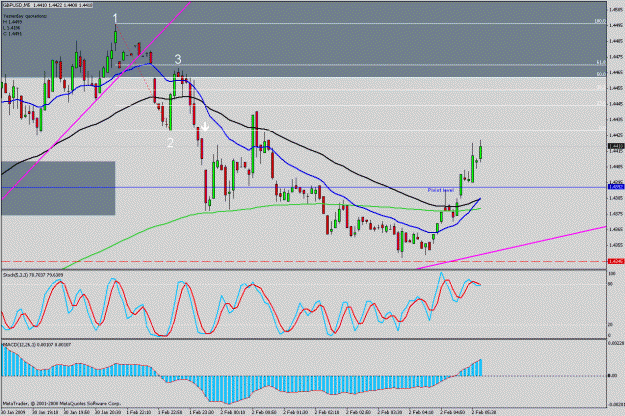The width and height of the screenshot is (625, 416).
Task: Click the red price tag at bottom of axis
Action: point(616,261)
